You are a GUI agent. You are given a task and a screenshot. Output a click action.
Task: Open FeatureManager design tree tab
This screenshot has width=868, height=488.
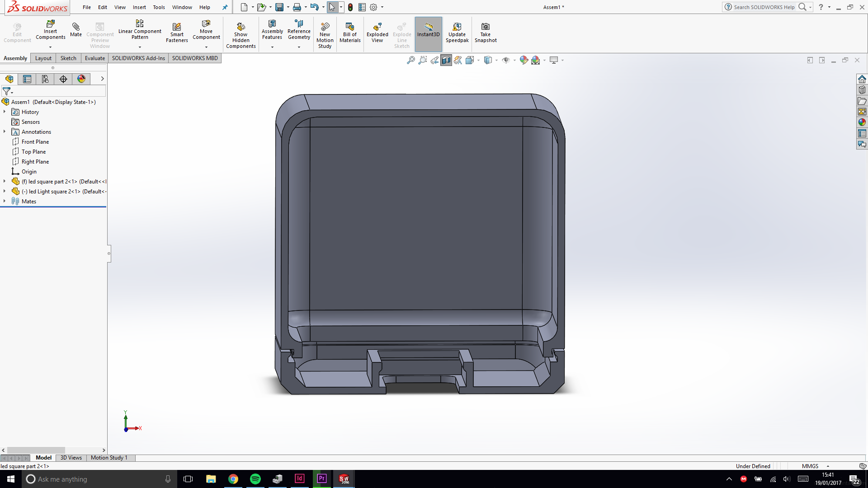tap(9, 79)
